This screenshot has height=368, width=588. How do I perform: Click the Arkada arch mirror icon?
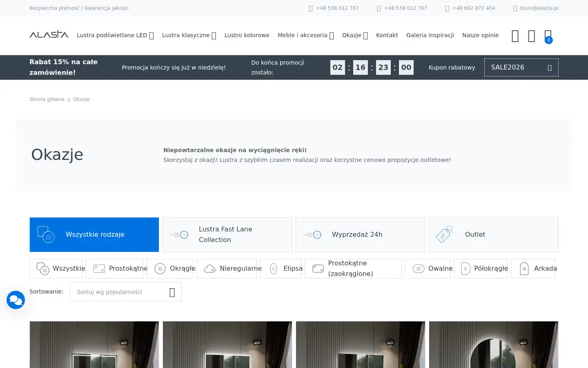pyautogui.click(x=524, y=269)
